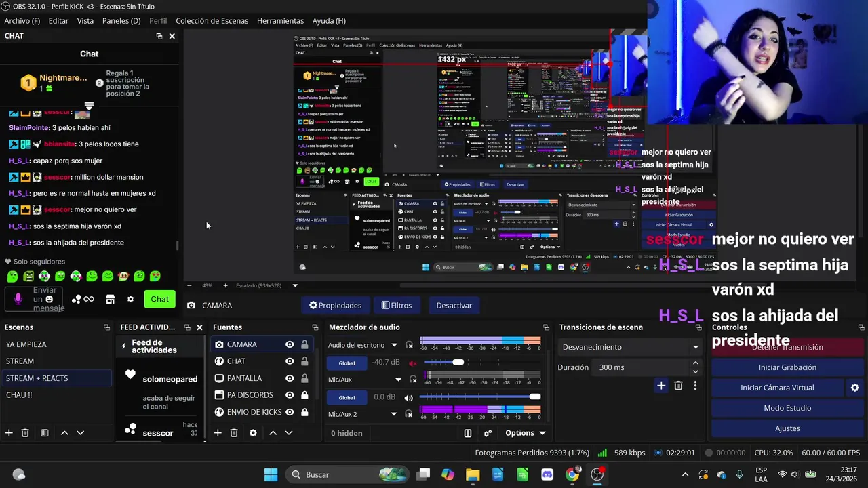Viewport: 868px width, 488px height.
Task: Decrease transition duration with down arrow
Action: coord(695,371)
